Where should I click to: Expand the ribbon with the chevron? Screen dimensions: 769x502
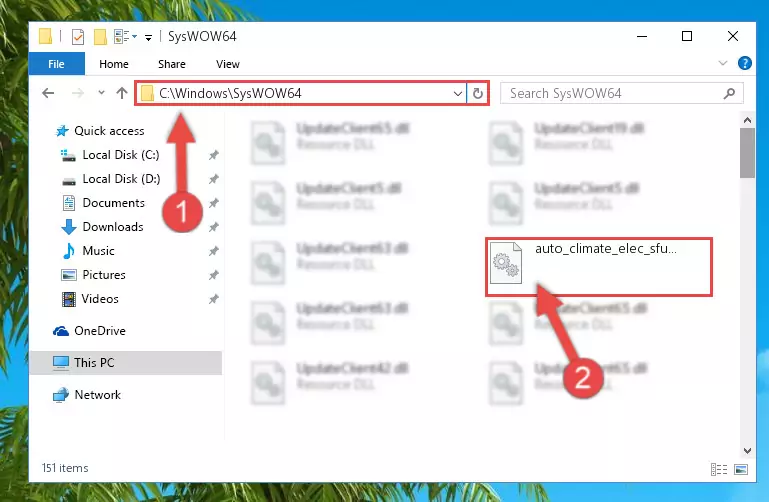click(722, 63)
